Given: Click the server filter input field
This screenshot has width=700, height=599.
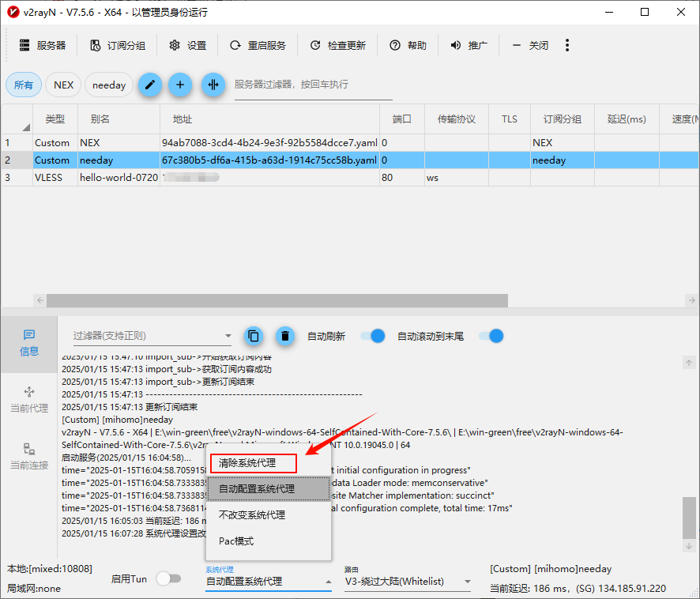Looking at the screenshot, I should tap(313, 85).
